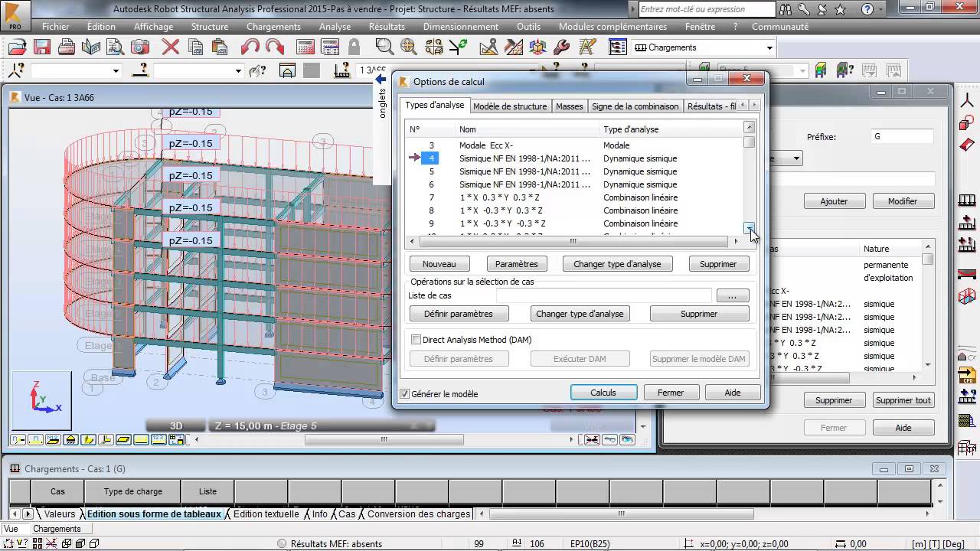Image resolution: width=980 pixels, height=551 pixels.
Task: Expand the bar selection combo box
Action: click(238, 70)
